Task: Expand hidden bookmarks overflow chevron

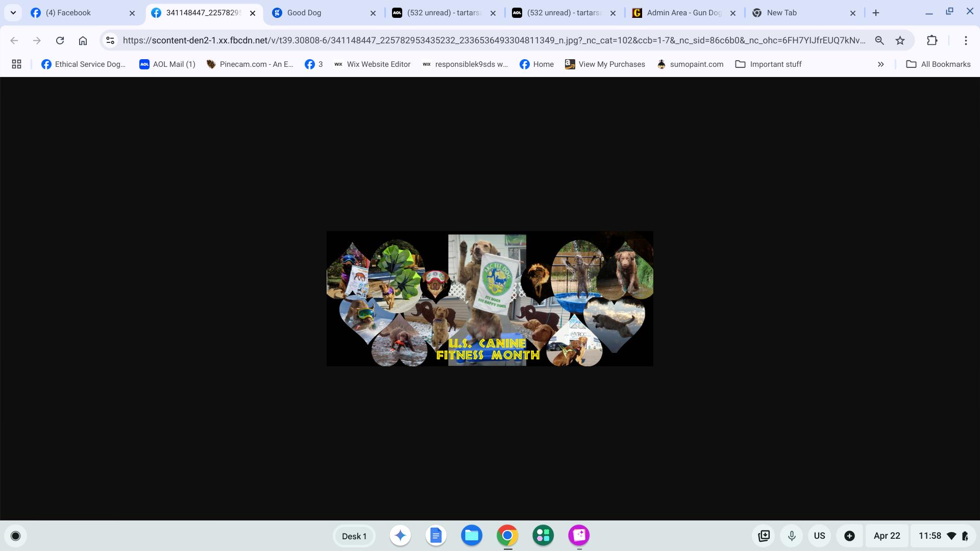Action: click(x=880, y=64)
